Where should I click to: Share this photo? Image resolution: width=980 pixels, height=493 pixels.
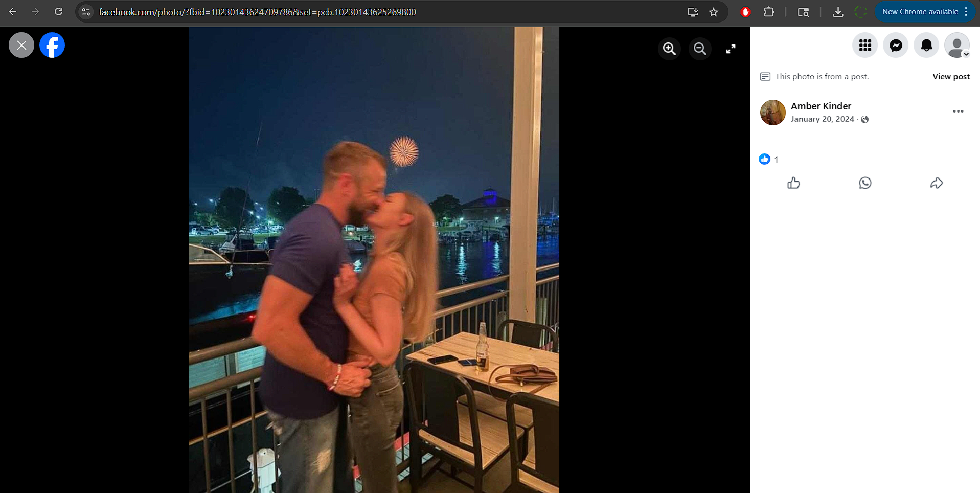[937, 183]
